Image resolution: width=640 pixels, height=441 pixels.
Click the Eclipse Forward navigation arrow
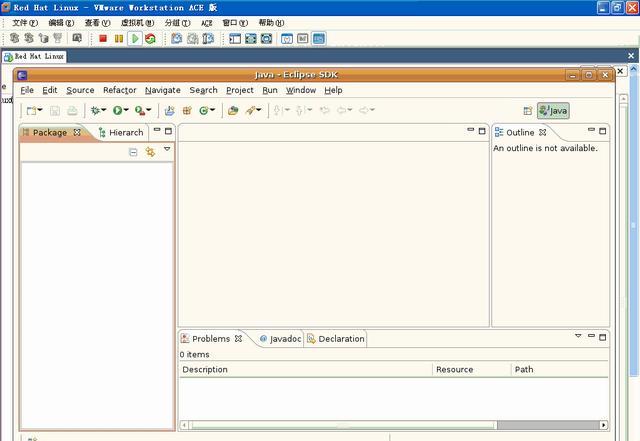pyautogui.click(x=364, y=110)
